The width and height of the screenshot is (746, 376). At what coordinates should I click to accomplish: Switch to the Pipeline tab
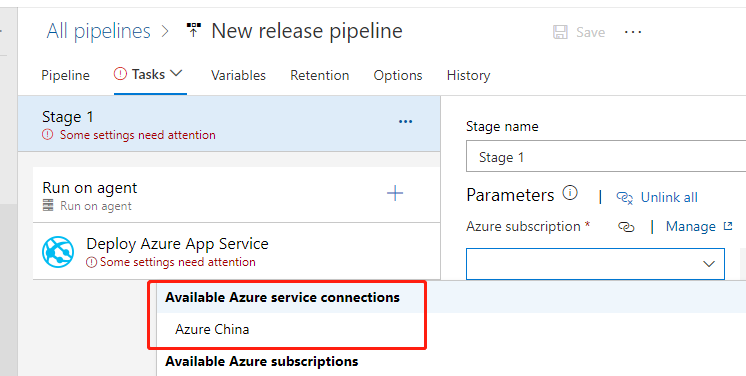[x=66, y=75]
